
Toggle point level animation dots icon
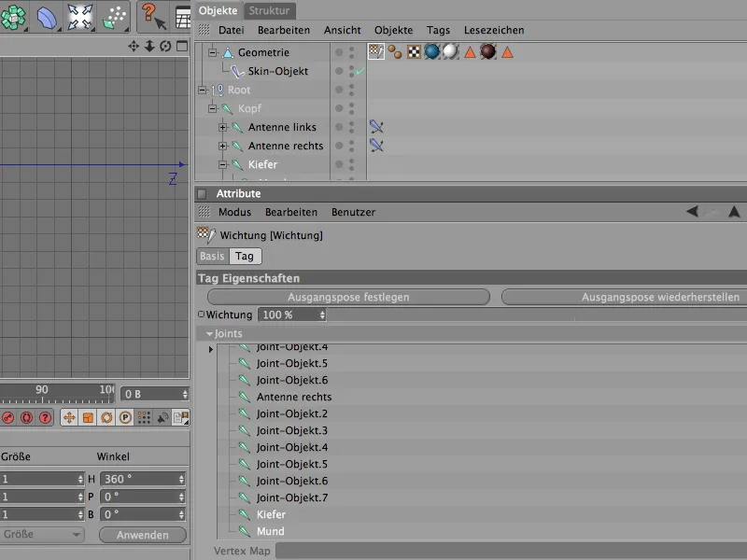click(144, 417)
